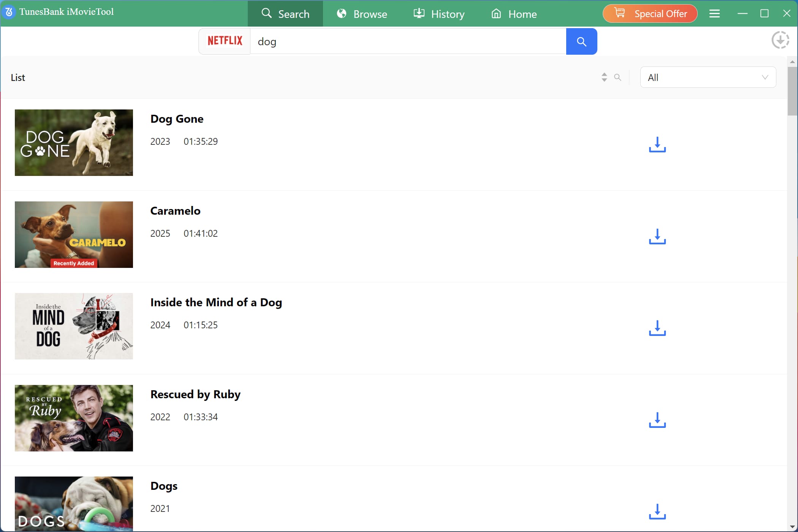Viewport: 798px width, 532px height.
Task: Click the list filter search icon
Action: point(617,78)
